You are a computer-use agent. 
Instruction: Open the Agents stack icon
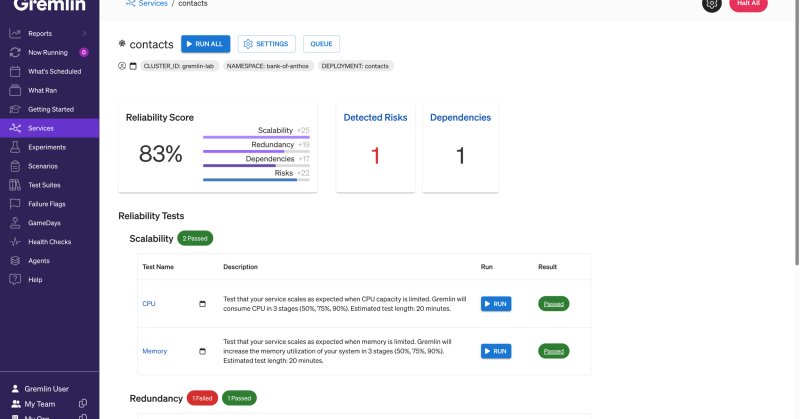15,261
